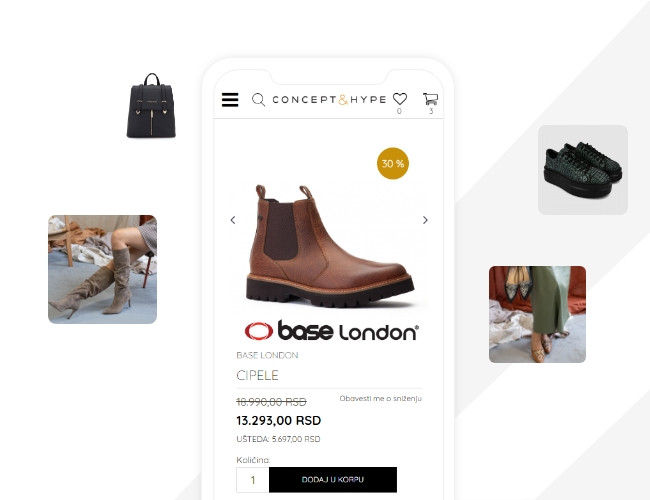Image resolution: width=650 pixels, height=500 pixels.
Task: Open the green platform sneakers thumbnail
Action: pos(582,170)
